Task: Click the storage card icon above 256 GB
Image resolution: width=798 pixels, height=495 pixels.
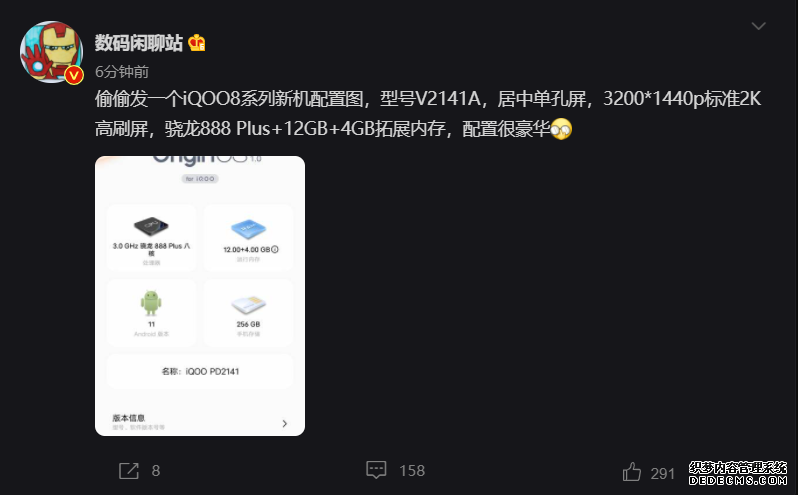Action: (x=248, y=305)
